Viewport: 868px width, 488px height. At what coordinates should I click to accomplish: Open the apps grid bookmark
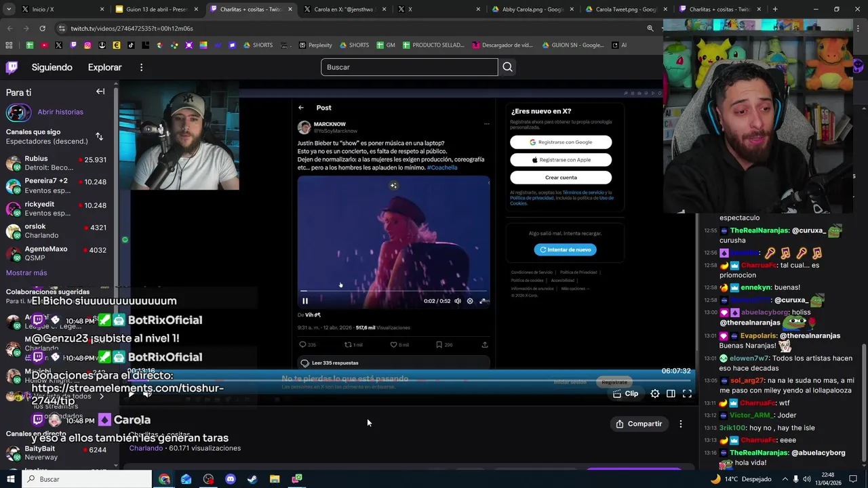click(9, 45)
